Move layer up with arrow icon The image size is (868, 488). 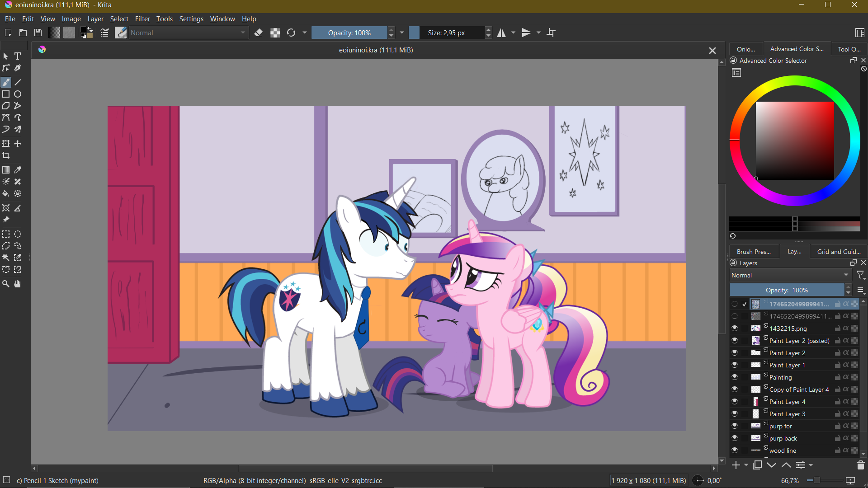786,465
